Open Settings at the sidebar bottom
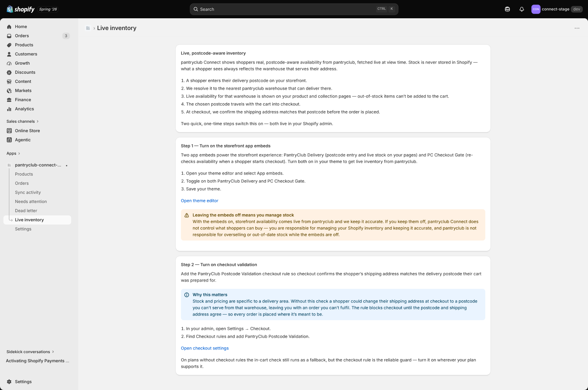Screen dimensions: 588x390 23,382
